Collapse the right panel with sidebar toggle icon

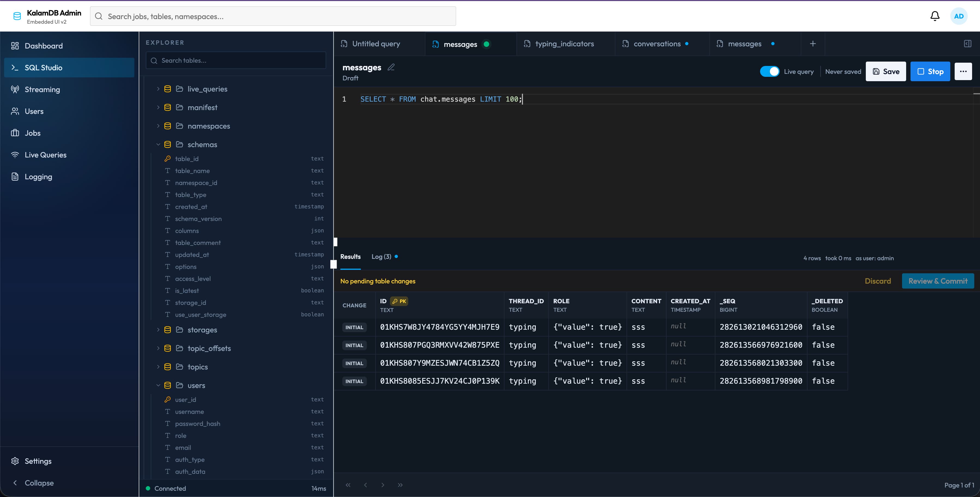[x=967, y=43]
